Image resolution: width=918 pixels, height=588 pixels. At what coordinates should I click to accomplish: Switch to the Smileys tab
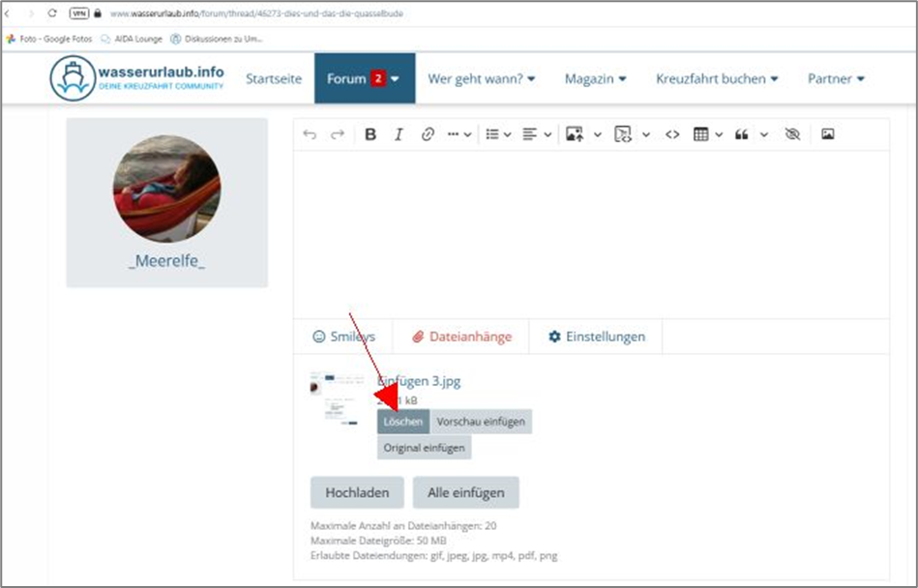(343, 337)
